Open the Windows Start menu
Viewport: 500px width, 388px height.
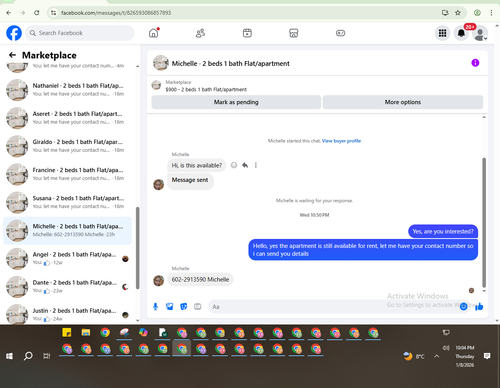point(9,356)
